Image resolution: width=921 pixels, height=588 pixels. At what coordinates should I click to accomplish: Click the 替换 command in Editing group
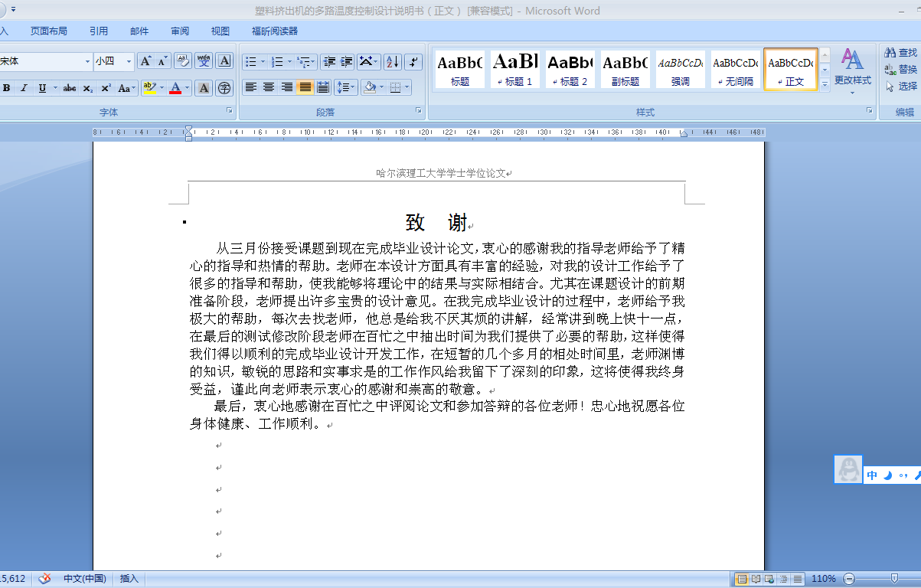coord(901,69)
